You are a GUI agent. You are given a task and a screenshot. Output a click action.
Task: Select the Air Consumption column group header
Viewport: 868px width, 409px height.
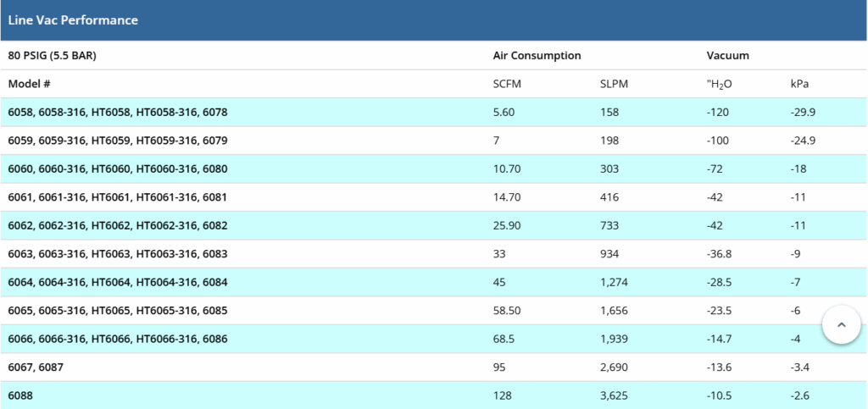(x=537, y=55)
